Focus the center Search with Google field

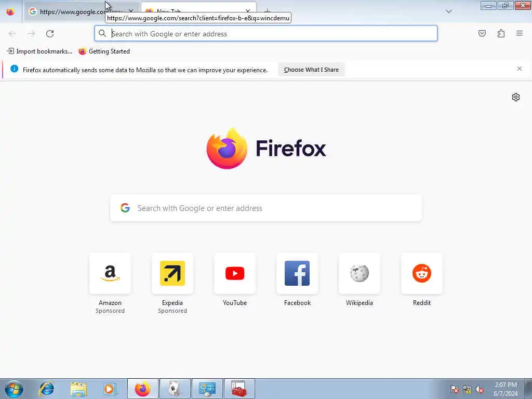(x=266, y=208)
